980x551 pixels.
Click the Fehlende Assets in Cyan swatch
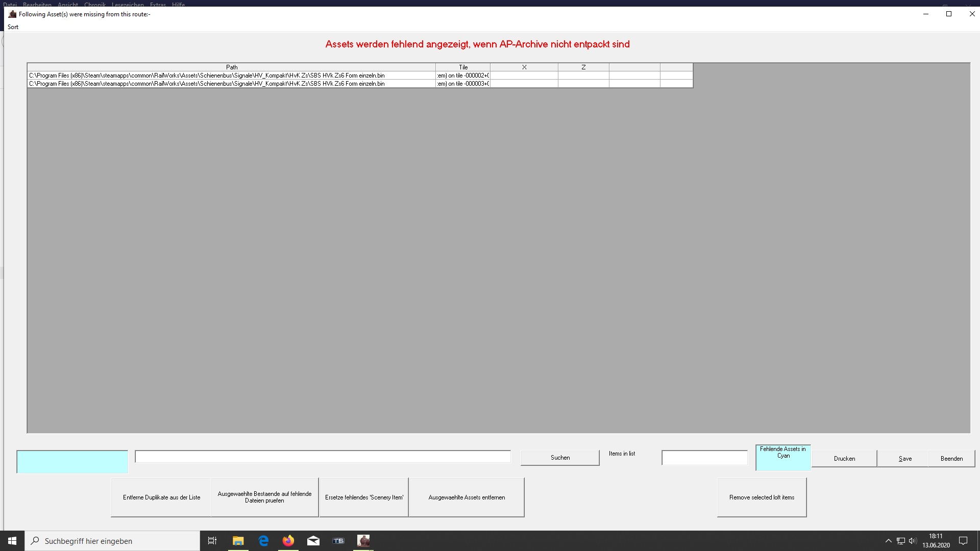click(783, 458)
